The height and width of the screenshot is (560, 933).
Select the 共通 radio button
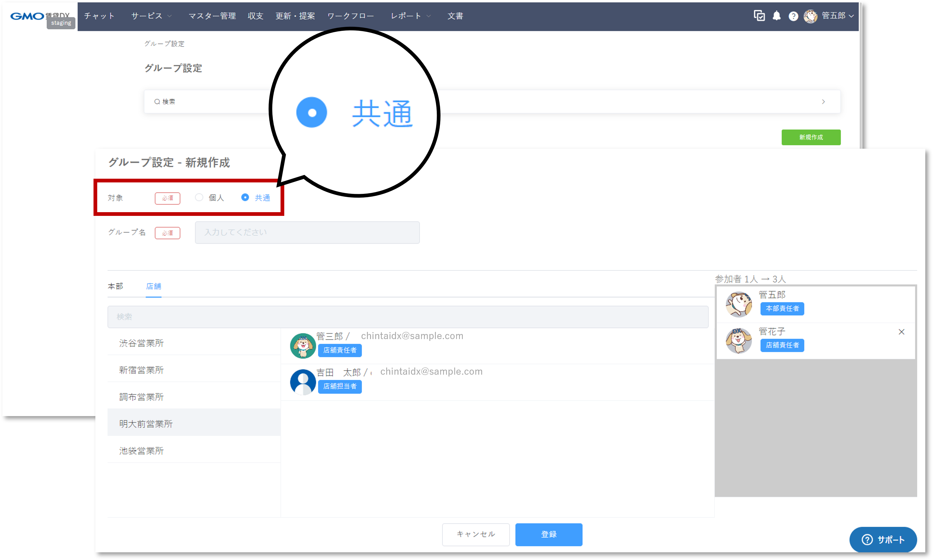coord(246,197)
